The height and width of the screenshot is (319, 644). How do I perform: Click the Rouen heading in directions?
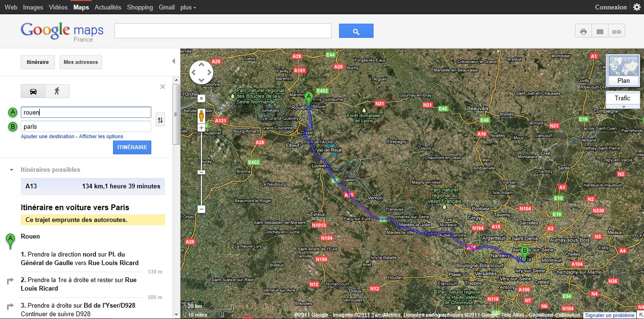pos(30,236)
